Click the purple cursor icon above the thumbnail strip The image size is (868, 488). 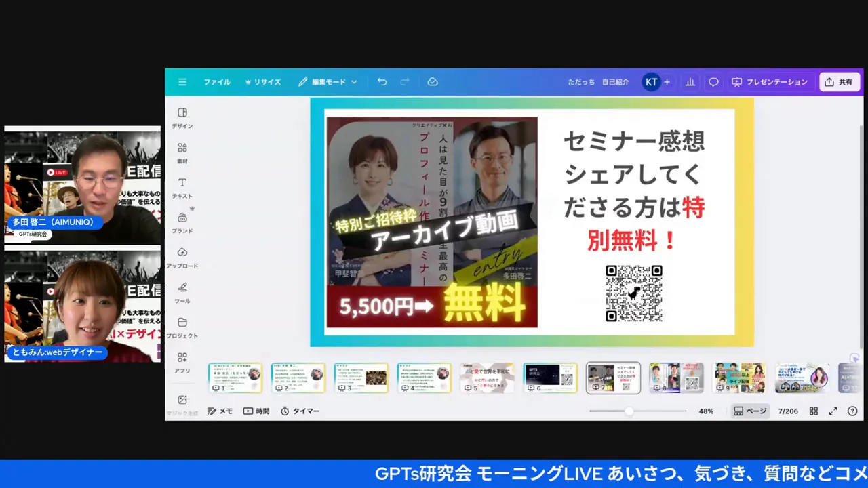tap(854, 359)
